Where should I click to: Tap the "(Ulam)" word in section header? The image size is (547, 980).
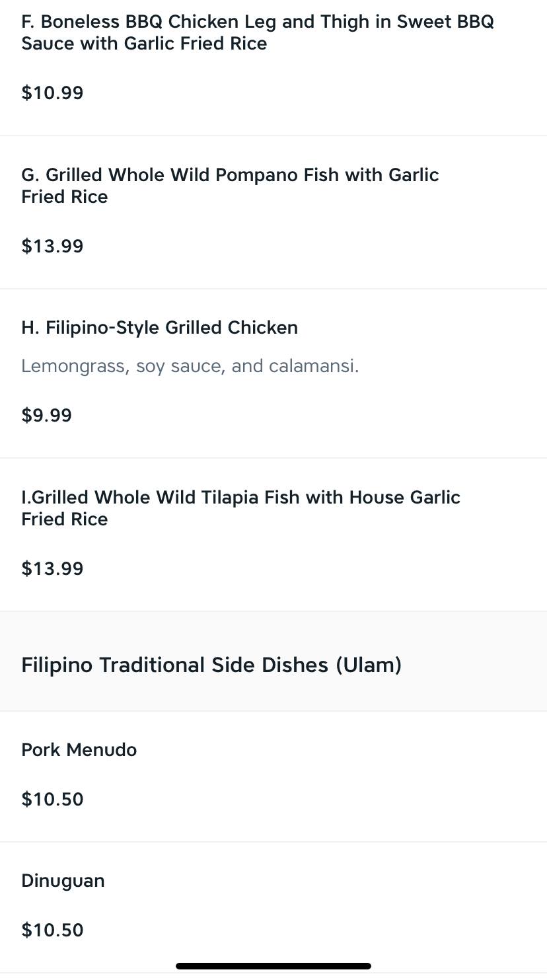369,665
